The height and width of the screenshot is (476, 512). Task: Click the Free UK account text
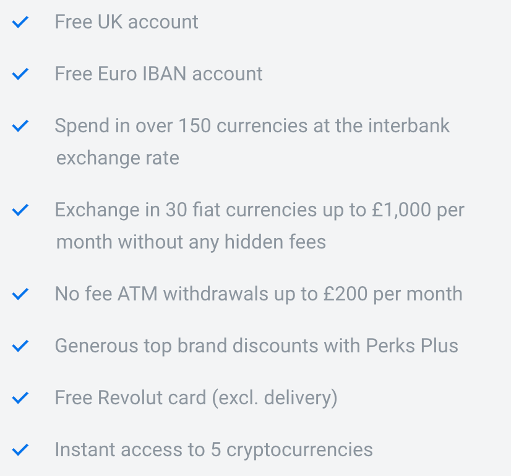[x=127, y=22]
